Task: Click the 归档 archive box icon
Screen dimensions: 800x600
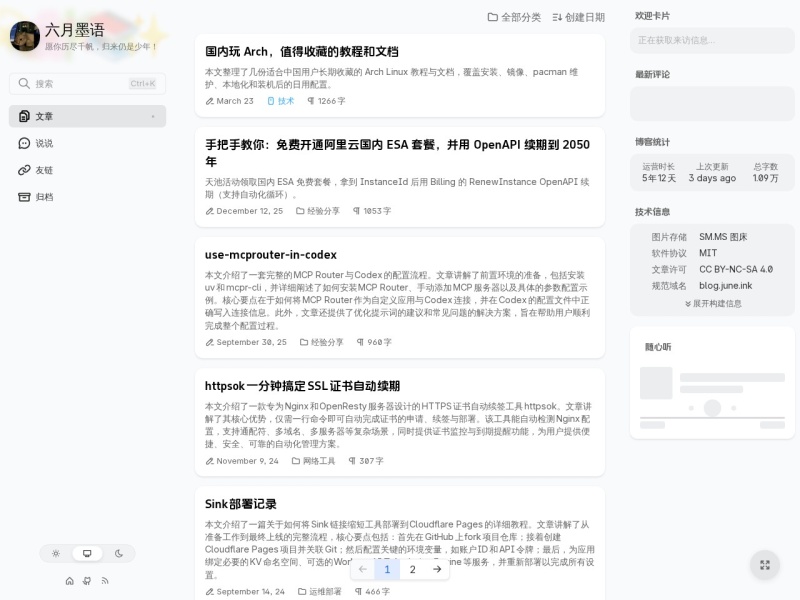Action: (24, 197)
